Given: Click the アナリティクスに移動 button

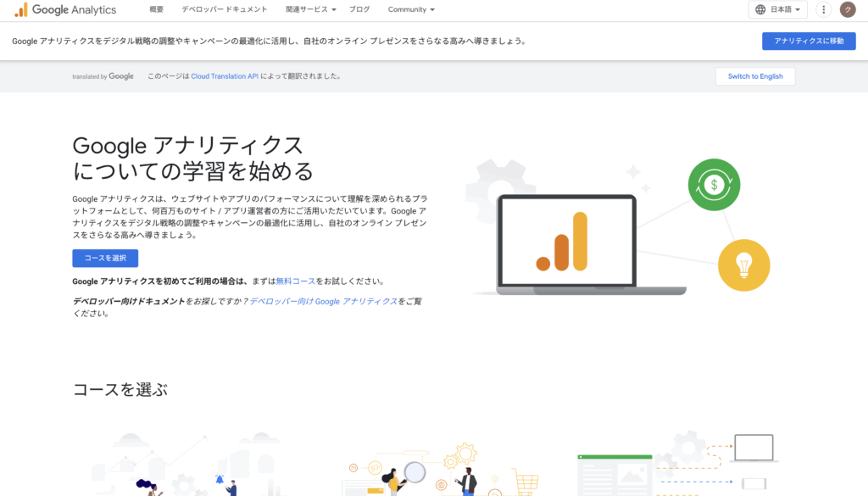Looking at the screenshot, I should point(809,41).
